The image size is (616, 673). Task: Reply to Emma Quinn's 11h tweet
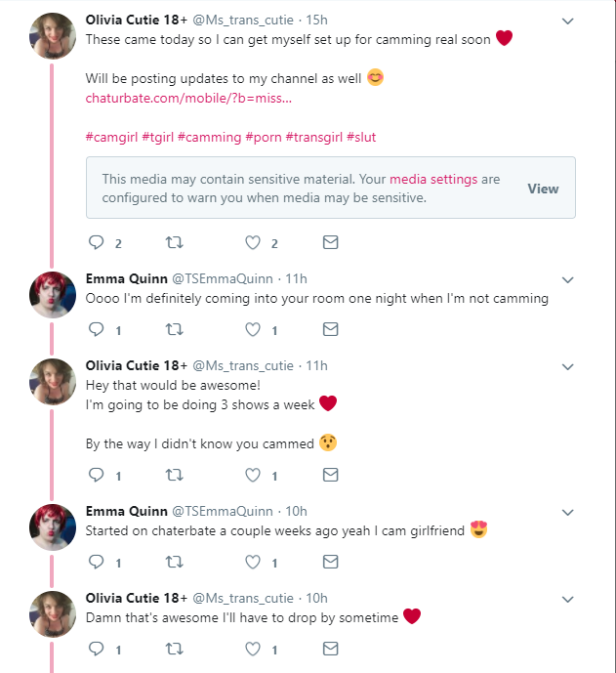(x=96, y=329)
